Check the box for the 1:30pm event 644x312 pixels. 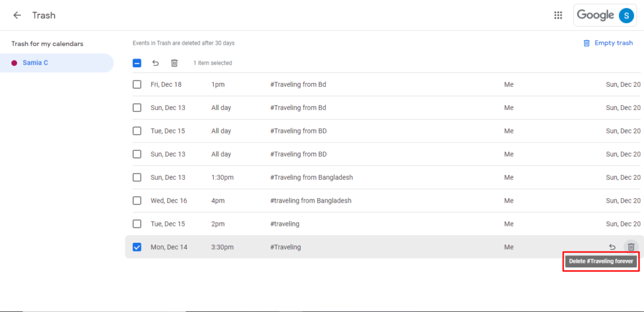[136, 177]
